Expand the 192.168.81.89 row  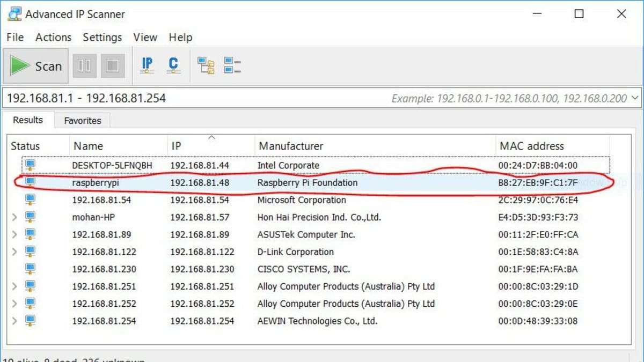click(x=14, y=234)
